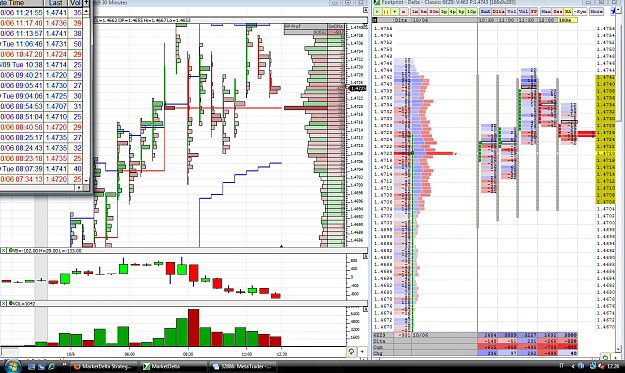Select the 30m timeframe button
This screenshot has height=373, width=625.
[x=434, y=12]
